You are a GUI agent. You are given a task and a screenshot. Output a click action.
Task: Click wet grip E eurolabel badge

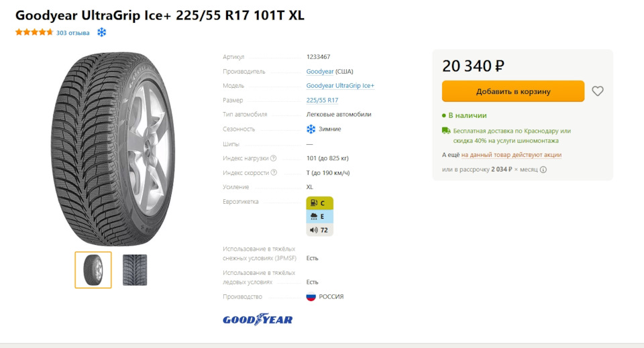(x=319, y=217)
